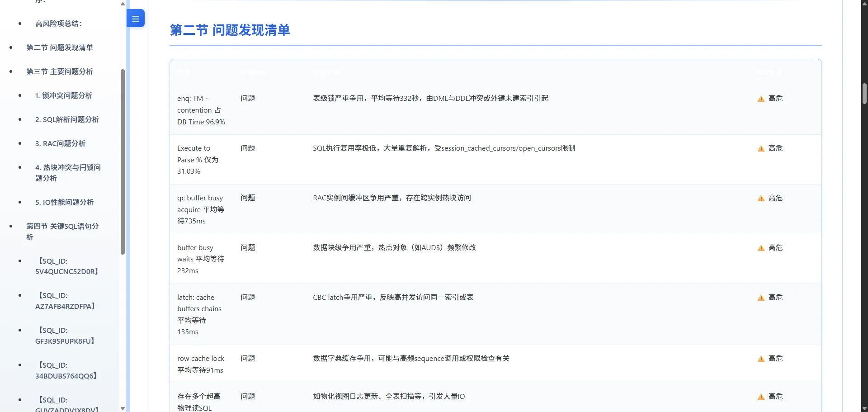Open 5. IO性能问题分析 entry

click(x=64, y=202)
